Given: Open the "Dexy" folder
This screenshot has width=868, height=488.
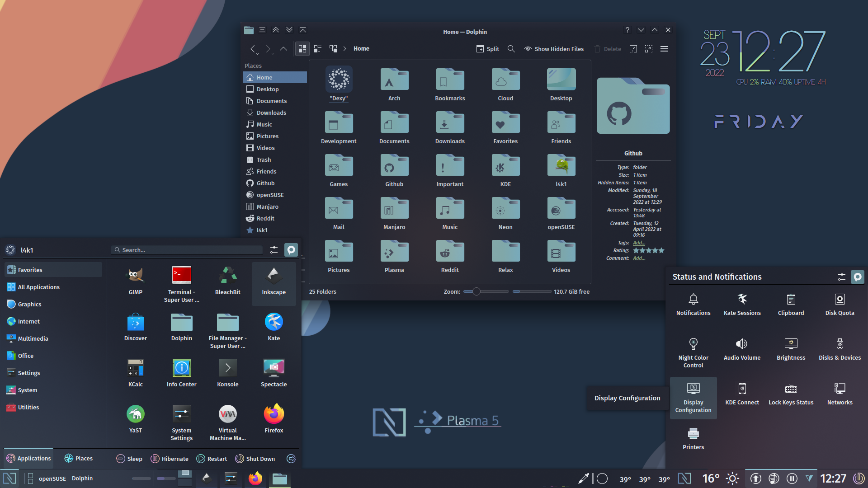Looking at the screenshot, I should click(339, 84).
